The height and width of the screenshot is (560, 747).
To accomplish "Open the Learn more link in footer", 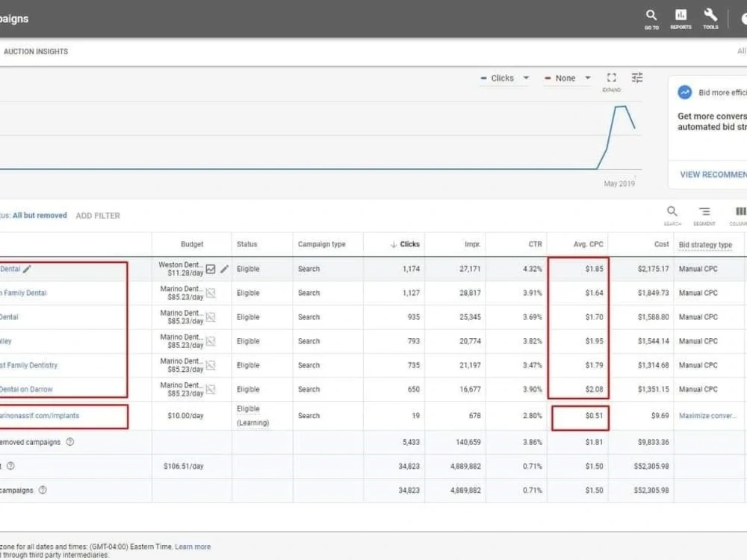I will pyautogui.click(x=193, y=547).
